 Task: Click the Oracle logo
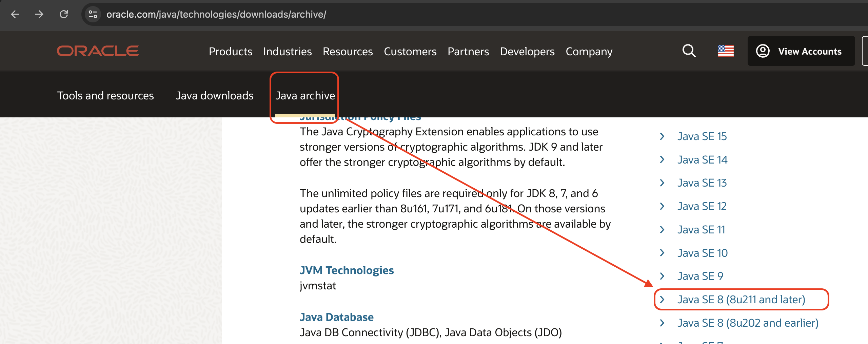click(x=98, y=51)
